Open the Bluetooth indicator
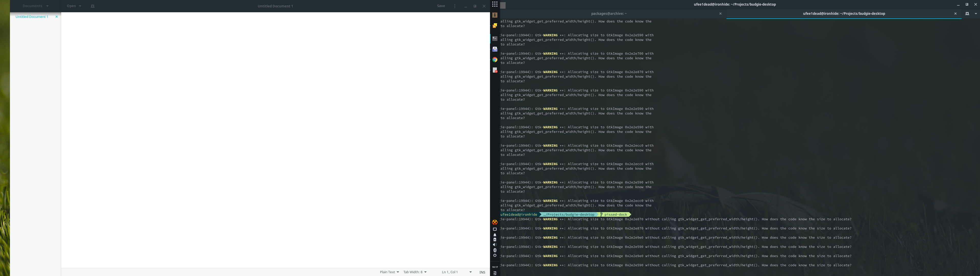This screenshot has width=980, height=276. pyautogui.click(x=495, y=250)
